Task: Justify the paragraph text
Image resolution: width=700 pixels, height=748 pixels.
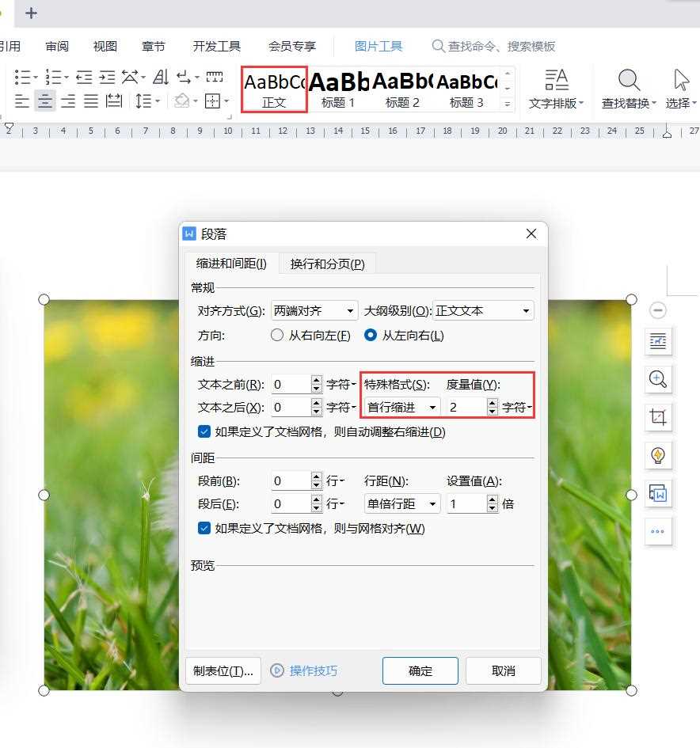Action: 91,101
